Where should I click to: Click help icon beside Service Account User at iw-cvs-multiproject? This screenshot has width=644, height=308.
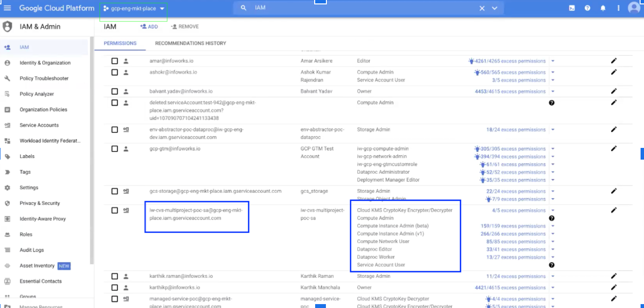(x=552, y=265)
